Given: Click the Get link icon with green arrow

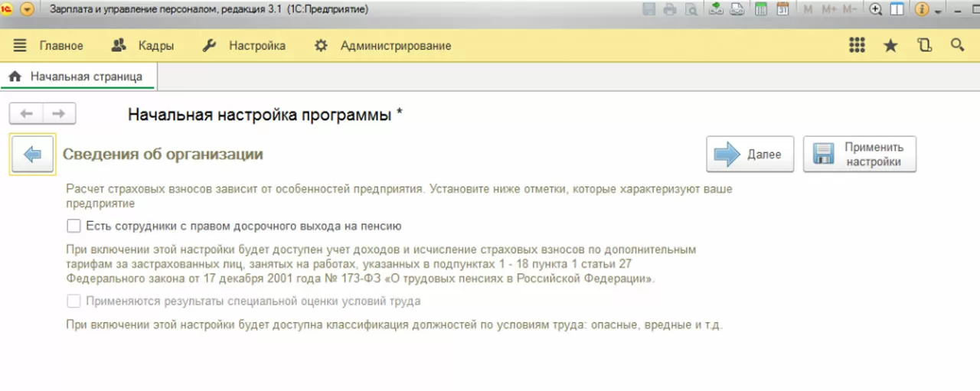Looking at the screenshot, I should (x=717, y=10).
